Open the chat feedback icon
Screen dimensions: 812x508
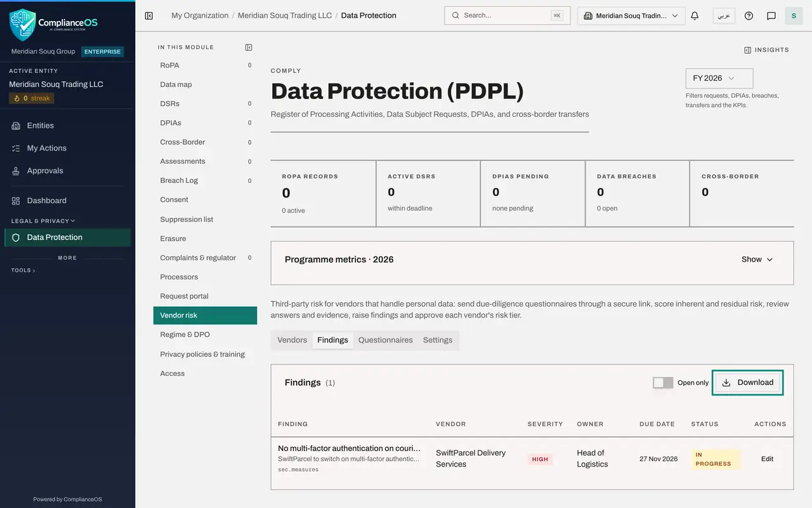click(771, 16)
